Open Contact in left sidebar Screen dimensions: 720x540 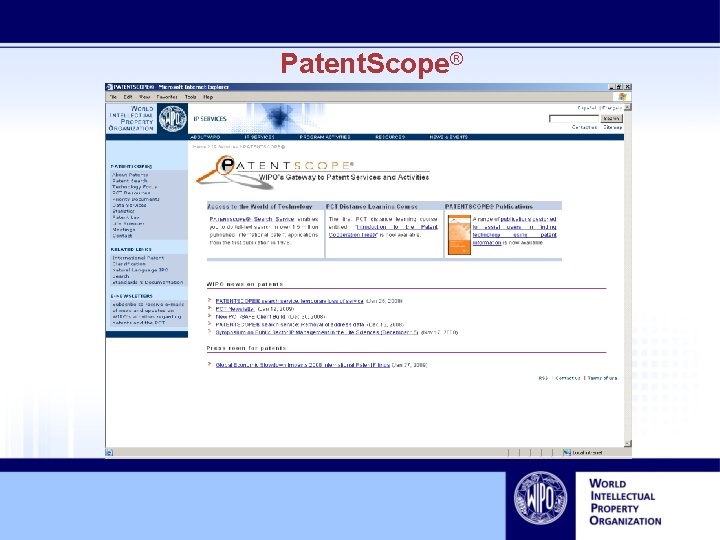coord(123,236)
